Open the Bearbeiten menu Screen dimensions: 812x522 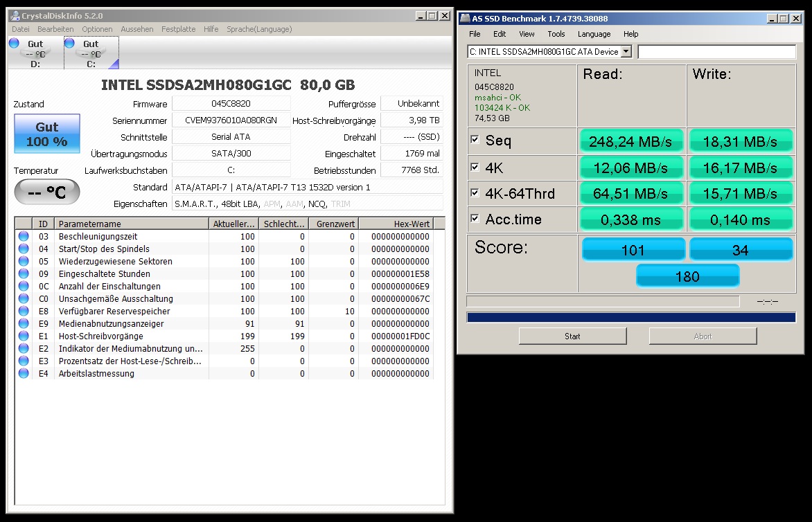point(55,29)
